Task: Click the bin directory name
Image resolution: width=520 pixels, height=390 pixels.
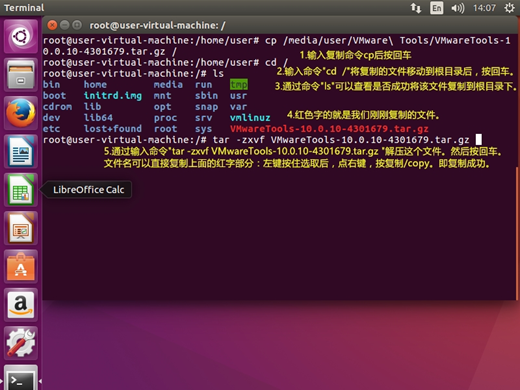Action: tap(51, 85)
